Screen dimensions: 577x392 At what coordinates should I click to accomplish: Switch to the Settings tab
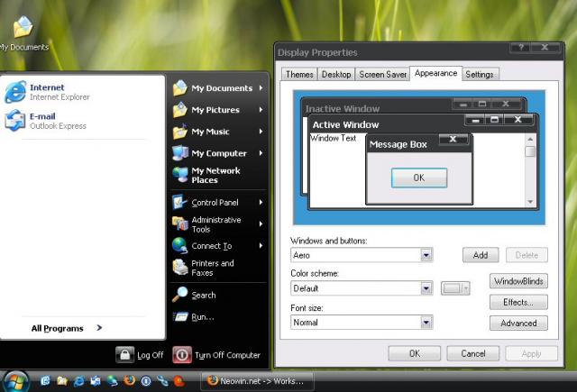click(x=480, y=74)
